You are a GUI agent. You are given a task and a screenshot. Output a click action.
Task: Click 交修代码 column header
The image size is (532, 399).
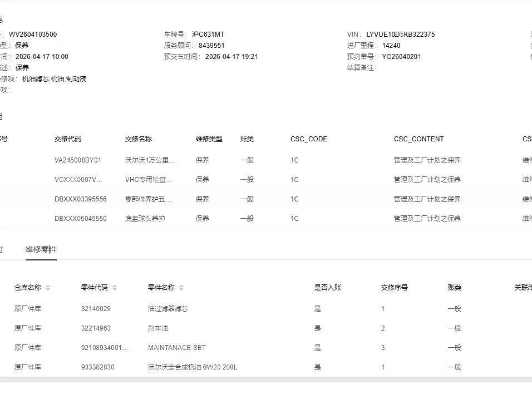coord(68,139)
